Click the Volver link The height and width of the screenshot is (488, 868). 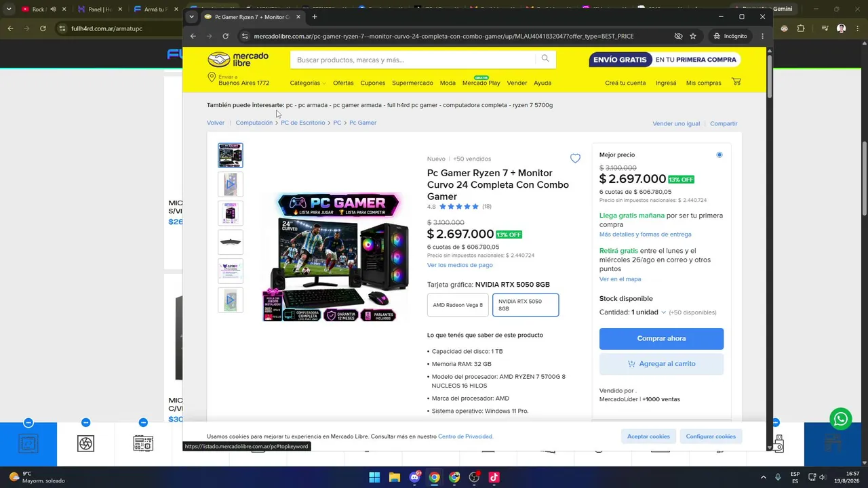(x=216, y=123)
